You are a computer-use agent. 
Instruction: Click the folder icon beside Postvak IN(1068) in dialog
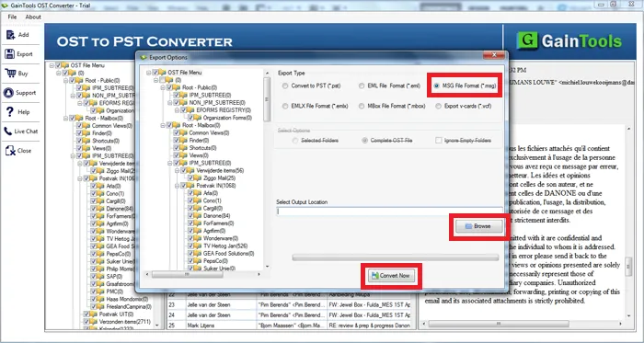point(191,186)
